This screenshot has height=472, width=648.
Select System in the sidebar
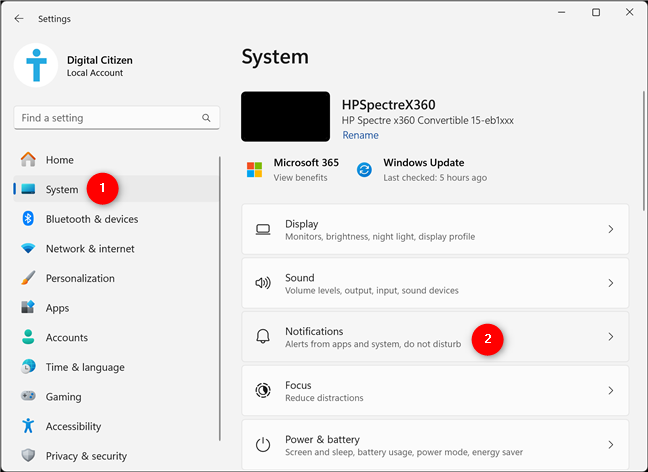click(117, 189)
